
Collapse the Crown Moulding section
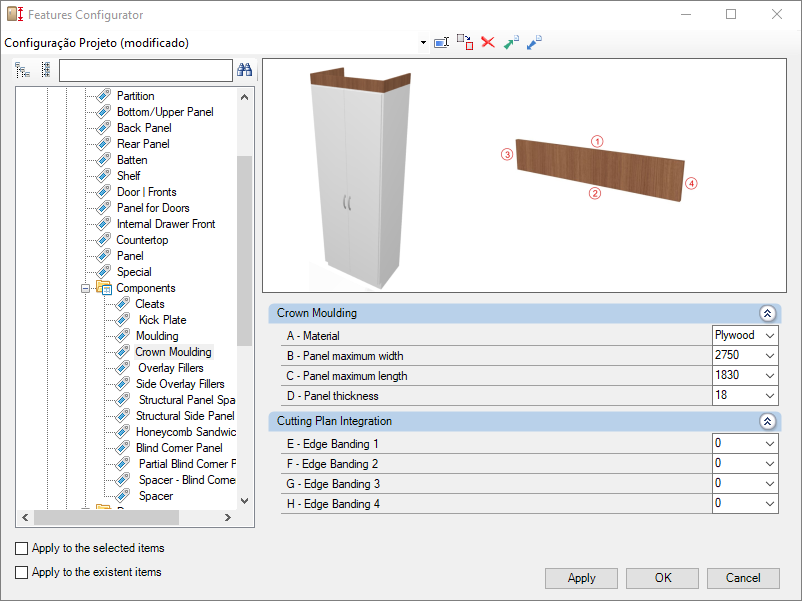[x=767, y=313]
